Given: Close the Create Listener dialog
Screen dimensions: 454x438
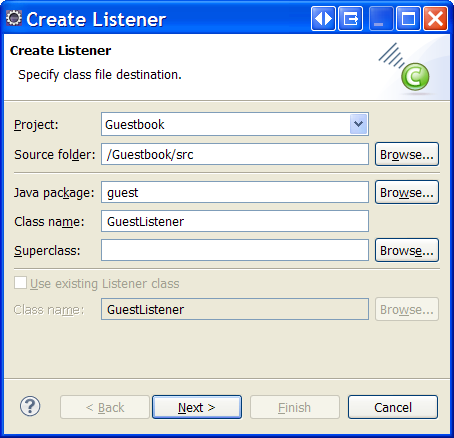Looking at the screenshot, I should [435, 19].
